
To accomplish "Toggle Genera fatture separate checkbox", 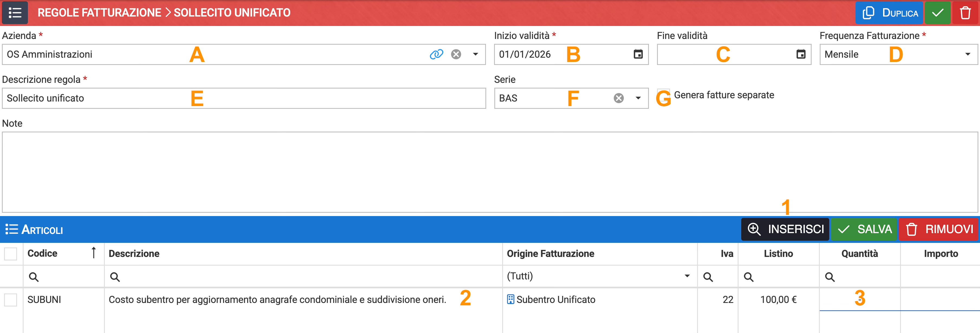I will tap(664, 95).
